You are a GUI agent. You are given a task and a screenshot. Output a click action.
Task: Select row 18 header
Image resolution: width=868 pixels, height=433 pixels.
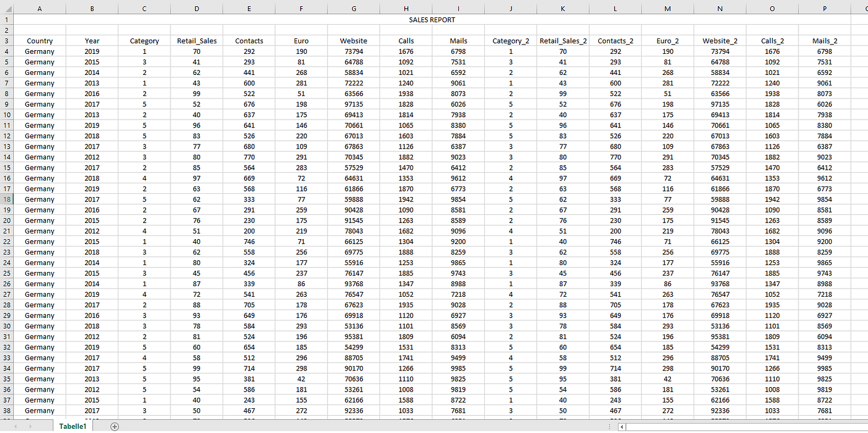[x=7, y=199]
